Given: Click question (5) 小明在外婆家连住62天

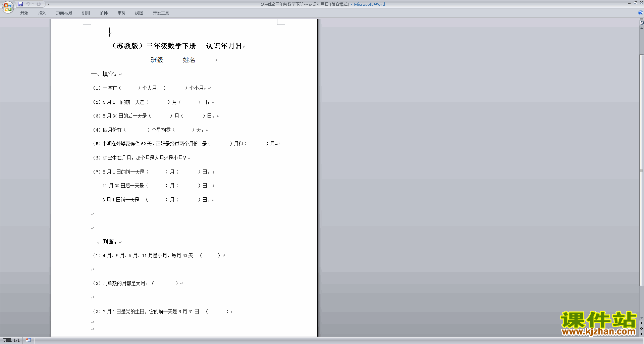Looking at the screenshot, I should click(x=185, y=144).
